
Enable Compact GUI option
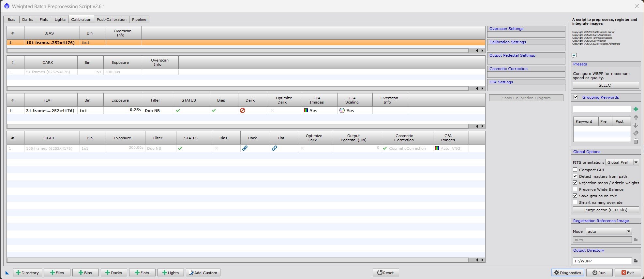point(575,170)
